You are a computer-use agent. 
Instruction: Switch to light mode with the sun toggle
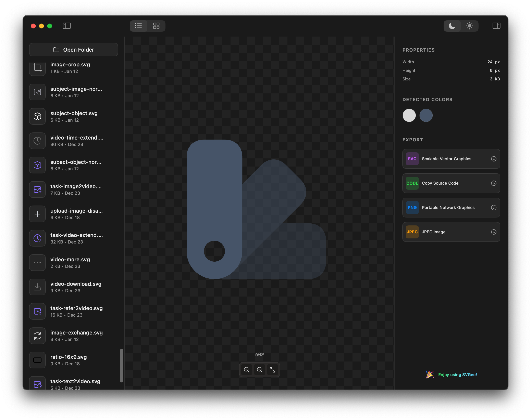click(x=469, y=26)
